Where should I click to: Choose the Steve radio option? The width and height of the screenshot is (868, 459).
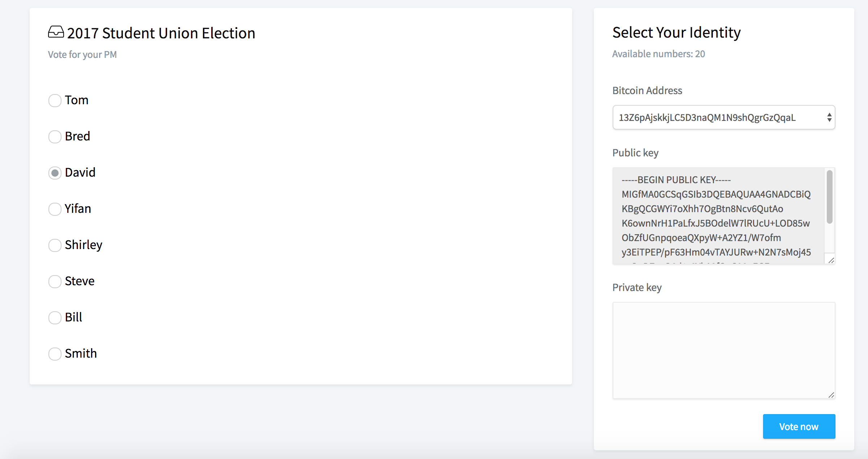(55, 282)
